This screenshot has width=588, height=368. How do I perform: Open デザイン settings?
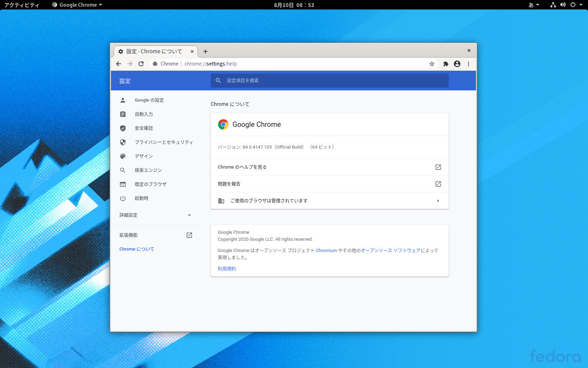coord(144,156)
